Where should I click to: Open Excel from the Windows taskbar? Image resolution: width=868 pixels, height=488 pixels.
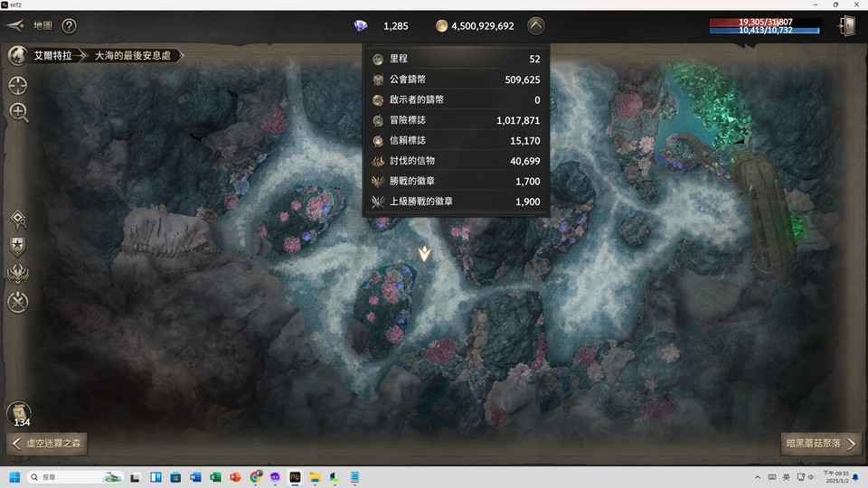[x=215, y=477]
